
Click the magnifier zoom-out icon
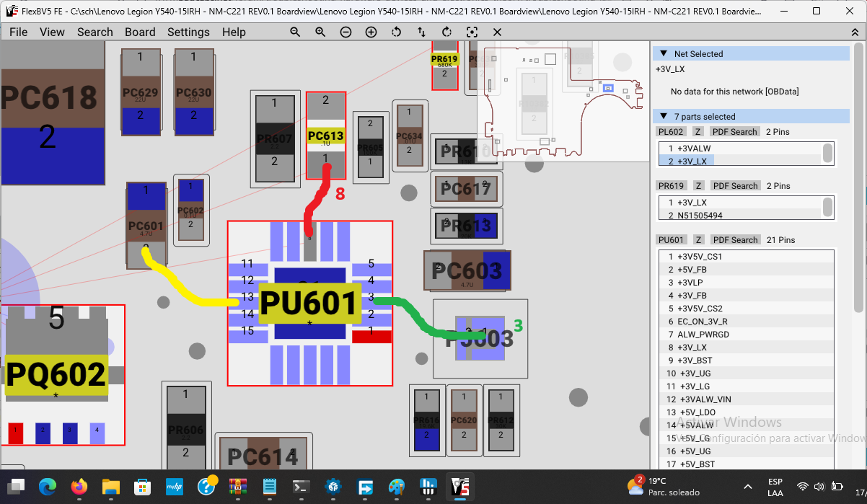295,32
